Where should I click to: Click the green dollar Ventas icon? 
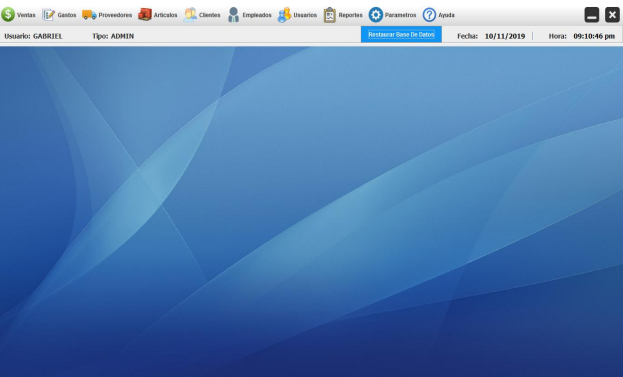[8, 15]
